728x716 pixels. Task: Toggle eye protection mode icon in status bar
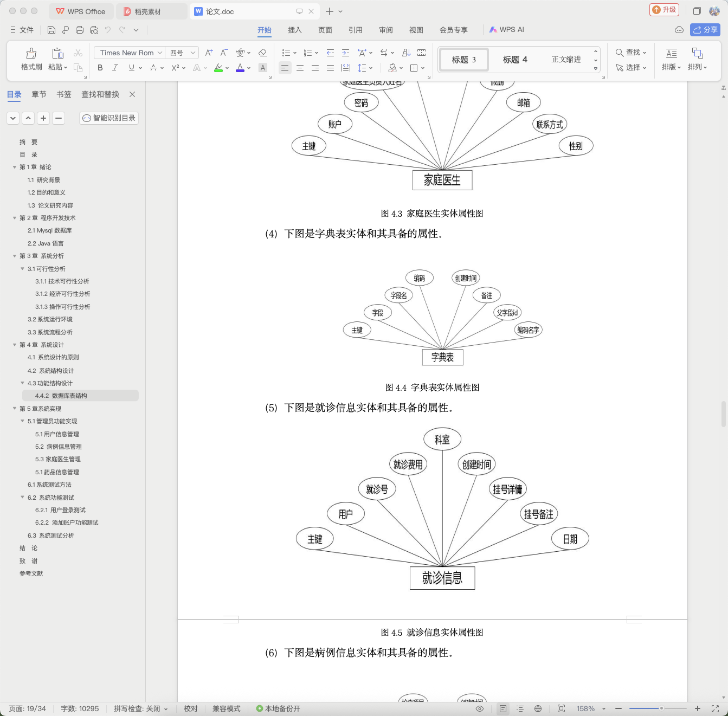(x=480, y=708)
